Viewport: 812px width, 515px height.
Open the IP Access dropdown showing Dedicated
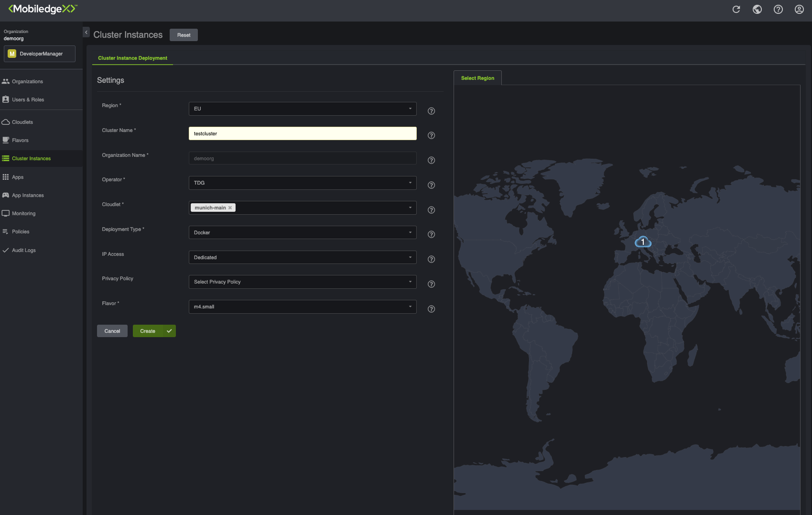pyautogui.click(x=303, y=257)
